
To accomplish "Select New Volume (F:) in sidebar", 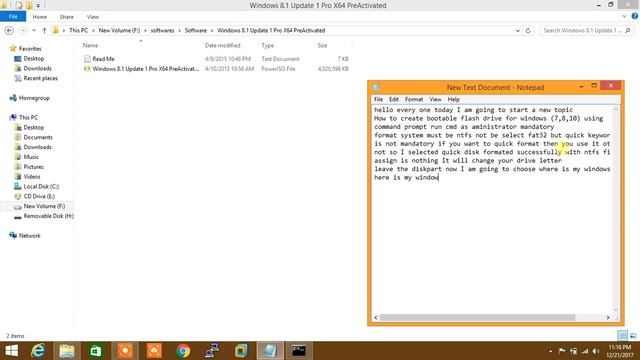I will click(x=44, y=206).
